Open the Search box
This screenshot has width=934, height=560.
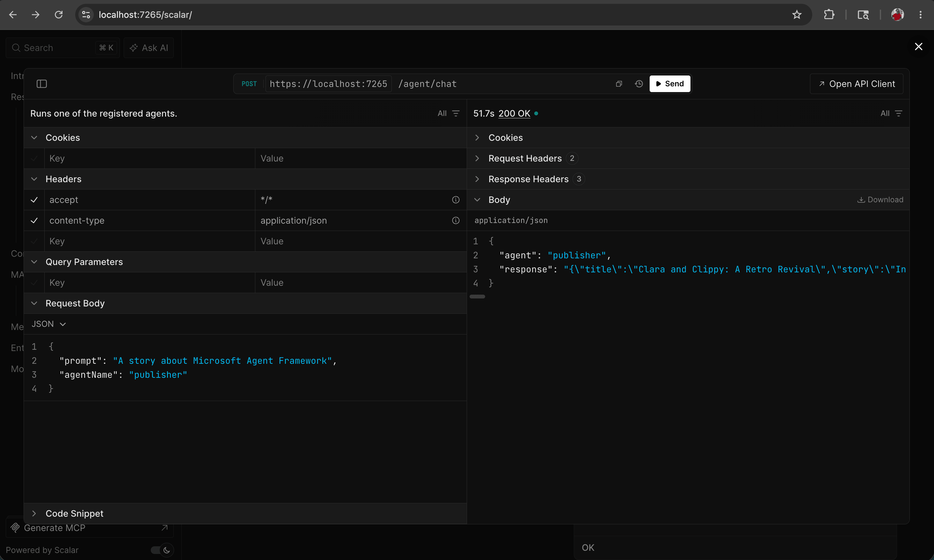(63, 48)
